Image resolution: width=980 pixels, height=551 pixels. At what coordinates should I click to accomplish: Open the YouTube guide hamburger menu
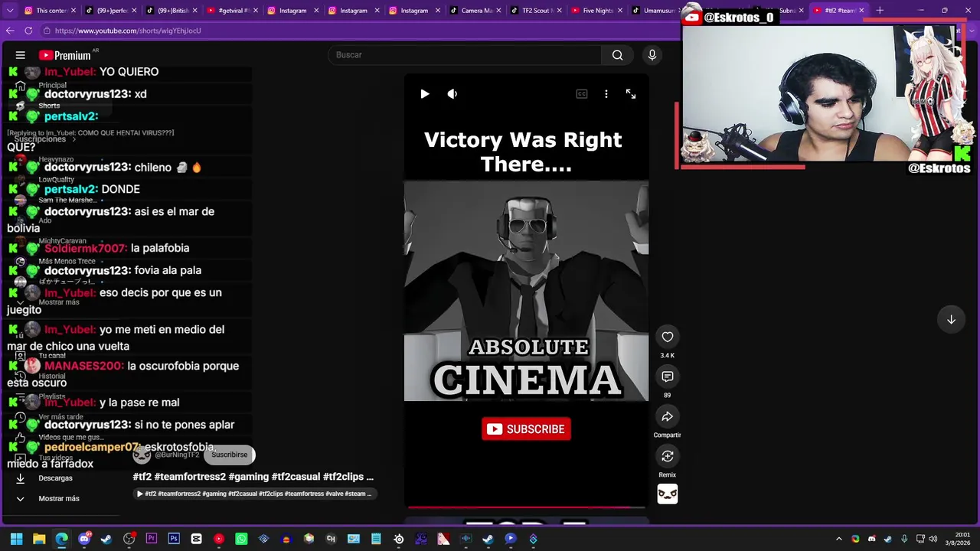(x=21, y=55)
